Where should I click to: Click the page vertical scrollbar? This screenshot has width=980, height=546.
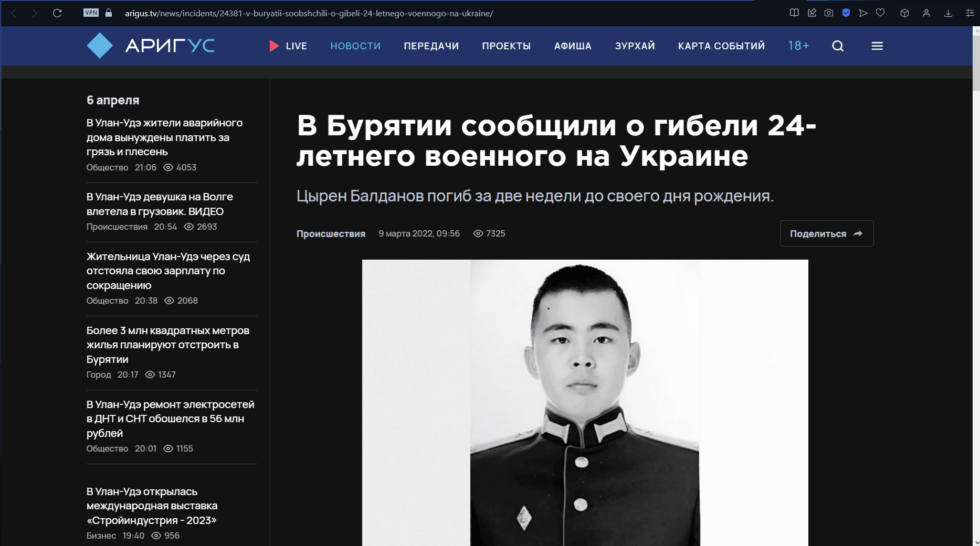[x=976, y=286]
